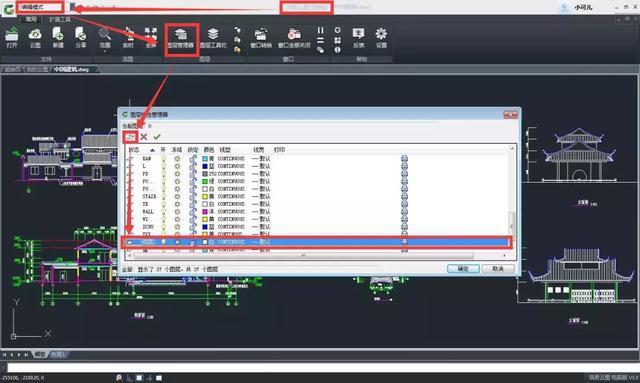This screenshot has height=383, width=640.
Task: Click the 确定 OK button
Action: [x=463, y=269]
